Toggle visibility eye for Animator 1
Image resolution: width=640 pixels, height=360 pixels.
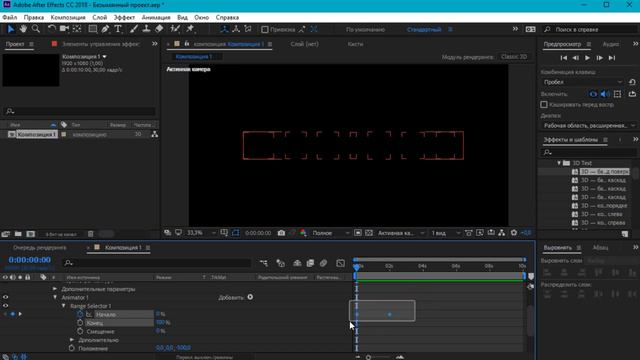(5, 297)
